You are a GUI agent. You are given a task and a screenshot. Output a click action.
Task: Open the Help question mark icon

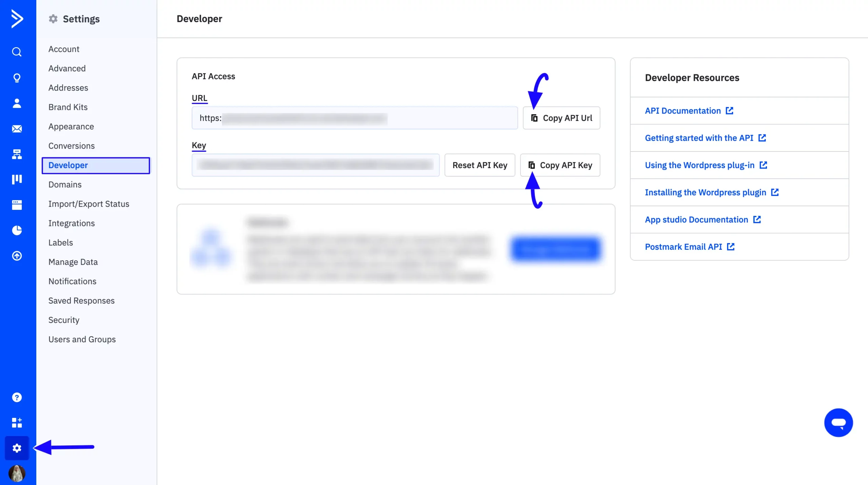pyautogui.click(x=17, y=397)
